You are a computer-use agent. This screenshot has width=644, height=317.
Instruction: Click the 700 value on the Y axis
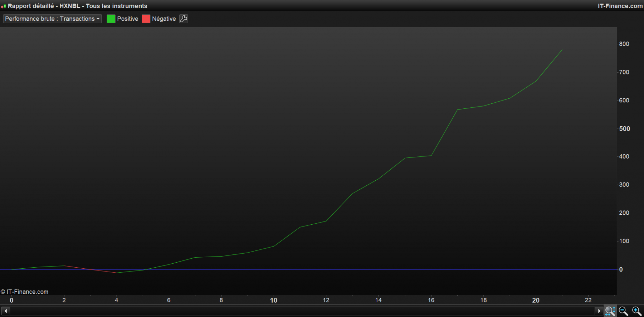[624, 72]
